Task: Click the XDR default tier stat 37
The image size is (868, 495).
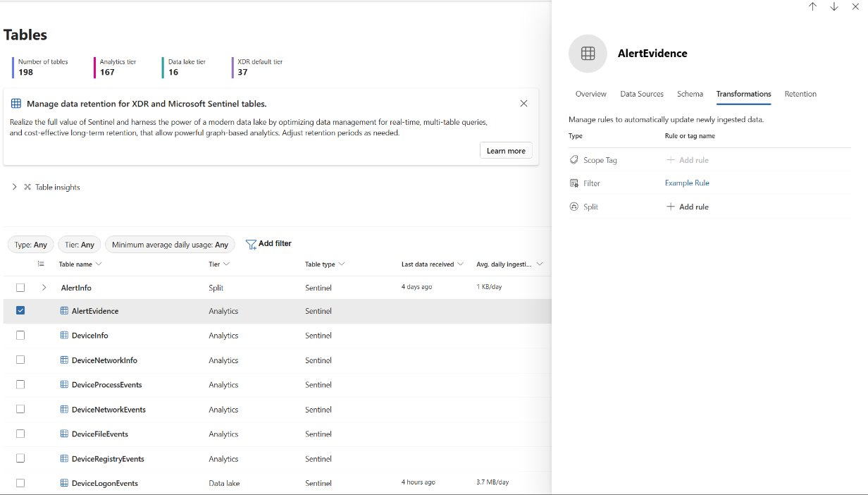Action: point(259,67)
